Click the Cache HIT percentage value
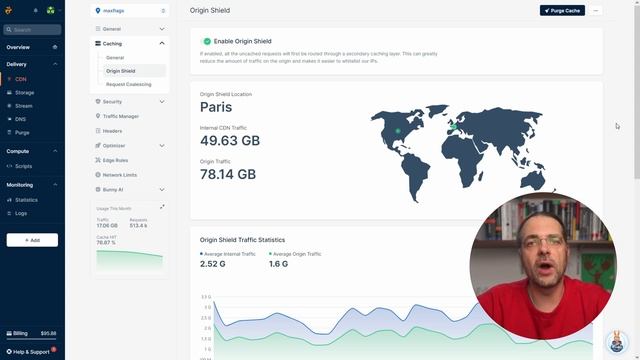The height and width of the screenshot is (360, 640). [106, 242]
